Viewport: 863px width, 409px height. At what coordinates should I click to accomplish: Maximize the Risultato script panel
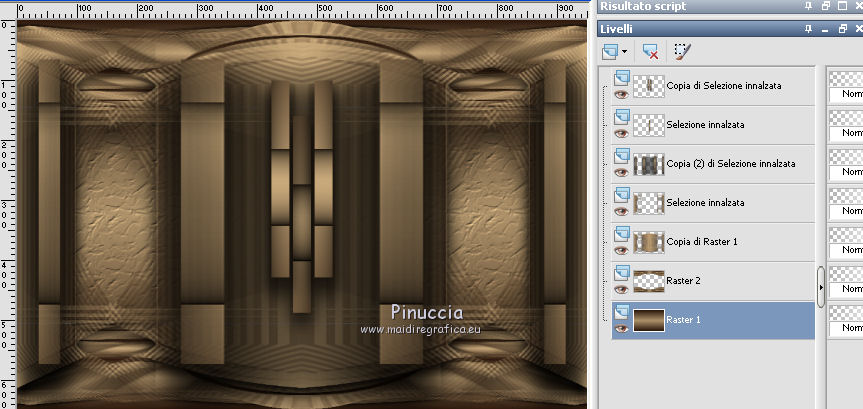pos(842,6)
